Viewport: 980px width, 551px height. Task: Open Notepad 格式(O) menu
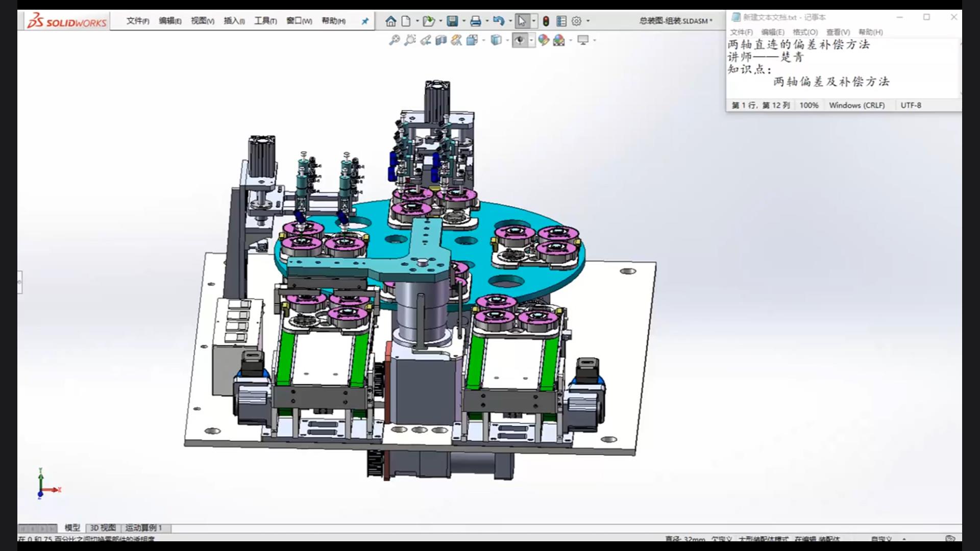pyautogui.click(x=805, y=32)
